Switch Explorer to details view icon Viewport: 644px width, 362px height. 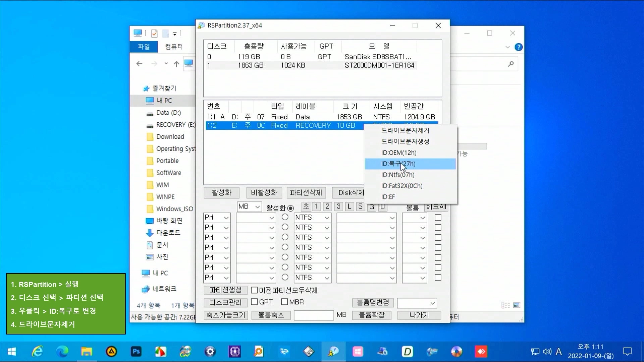pos(505,305)
